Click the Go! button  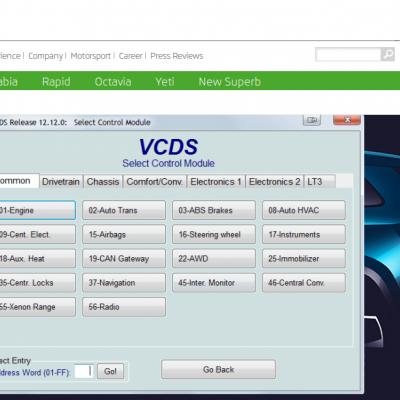tap(110, 371)
